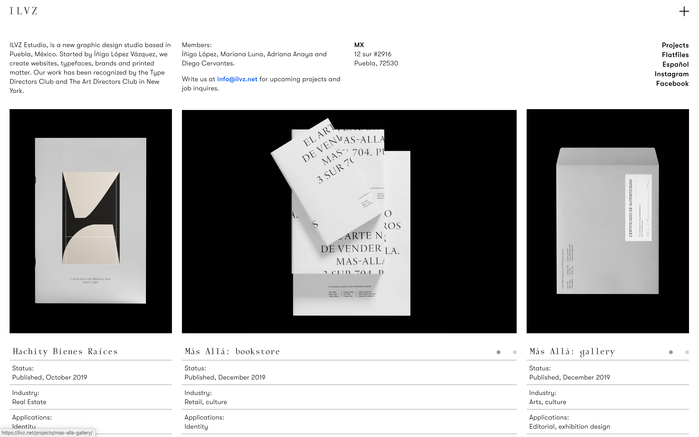
Task: Click 'Real Estate' industry text
Action: pyautogui.click(x=29, y=402)
